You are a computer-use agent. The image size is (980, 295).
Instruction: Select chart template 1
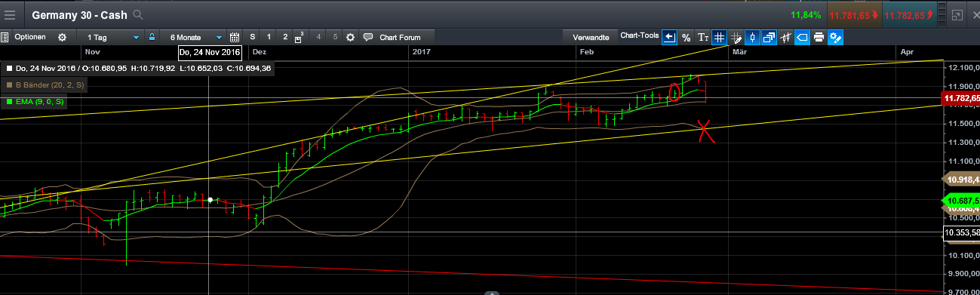point(269,37)
